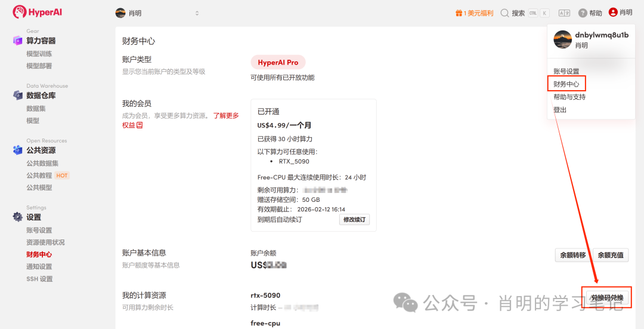Choose 账号设置 in the user menu
This screenshot has width=644, height=329.
pyautogui.click(x=566, y=71)
